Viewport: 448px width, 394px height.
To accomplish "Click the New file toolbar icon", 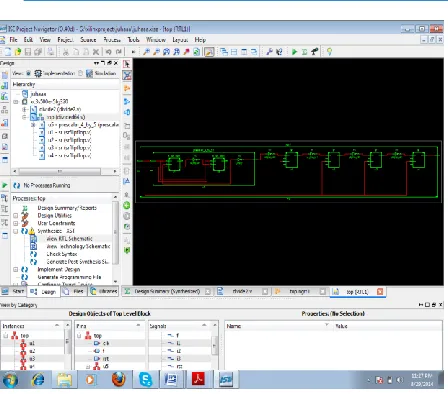I will 8,52.
